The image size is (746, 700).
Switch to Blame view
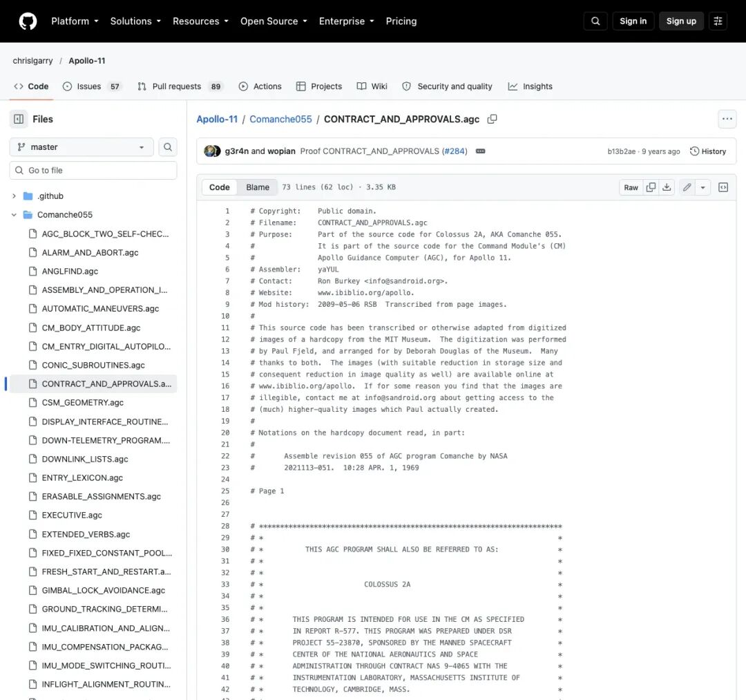pos(258,187)
